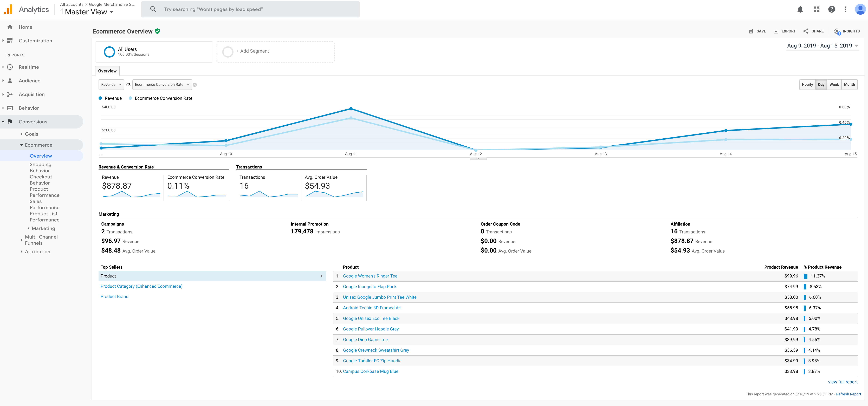Click the search magnifier icon
The height and width of the screenshot is (406, 868).
click(x=153, y=9)
